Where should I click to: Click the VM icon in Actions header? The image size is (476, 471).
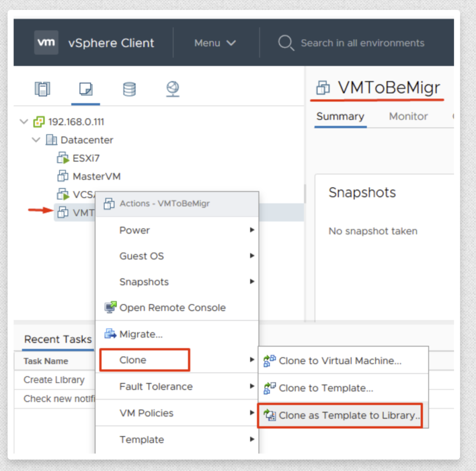(109, 204)
